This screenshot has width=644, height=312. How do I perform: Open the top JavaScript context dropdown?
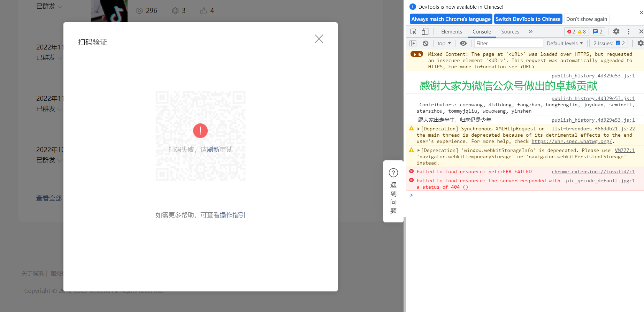[x=444, y=44]
